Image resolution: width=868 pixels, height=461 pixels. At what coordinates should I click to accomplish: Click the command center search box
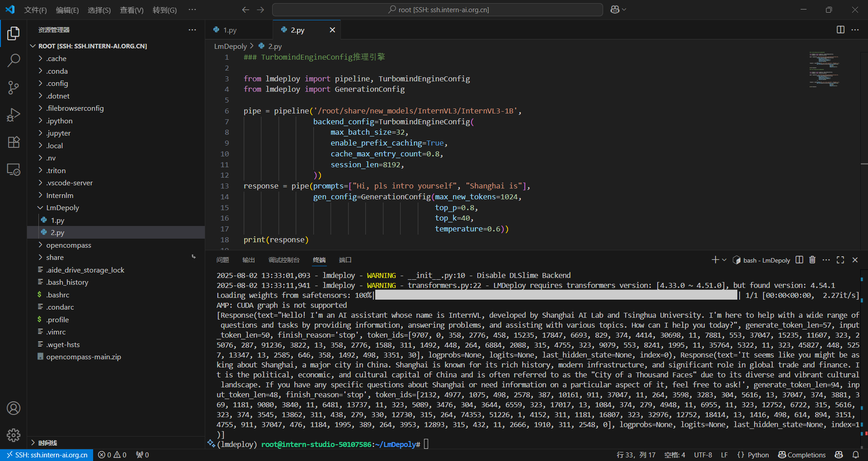tap(438, 9)
